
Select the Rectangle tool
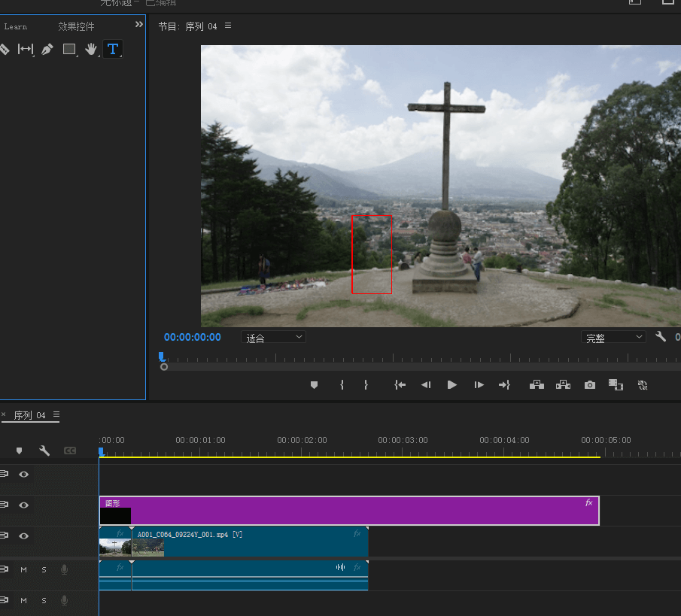tap(69, 50)
